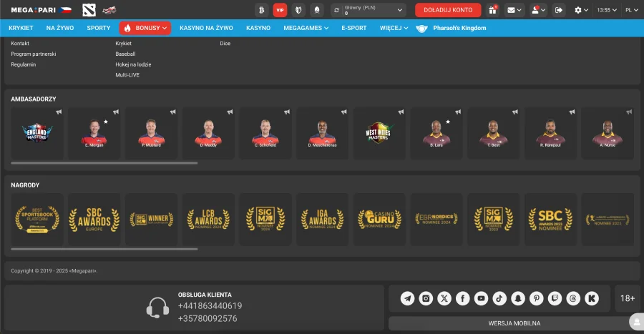This screenshot has width=644, height=334.
Task: Open the 13:55 time zone dropdown
Action: click(607, 10)
